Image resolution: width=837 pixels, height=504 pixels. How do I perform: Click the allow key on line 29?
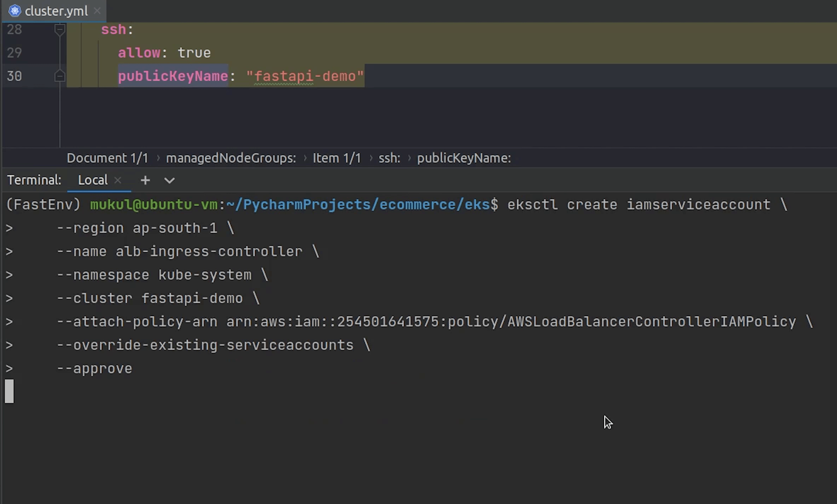[139, 53]
